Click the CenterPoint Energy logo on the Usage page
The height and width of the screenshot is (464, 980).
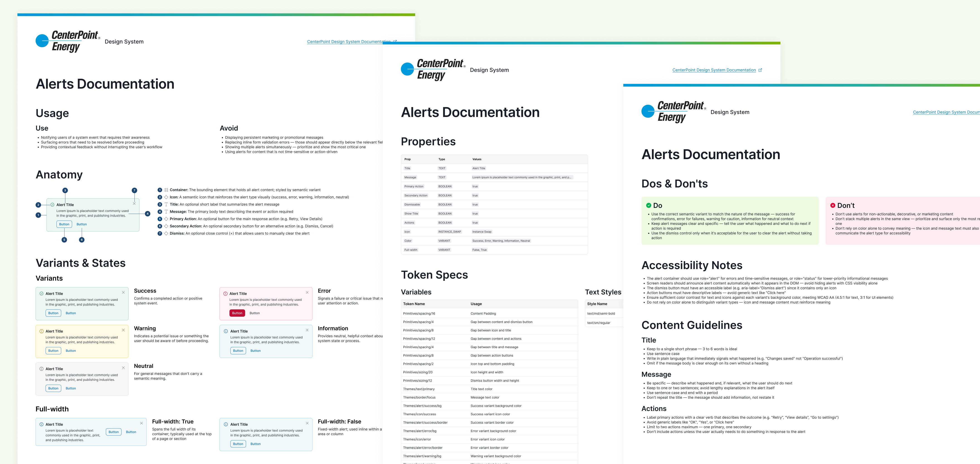point(68,41)
